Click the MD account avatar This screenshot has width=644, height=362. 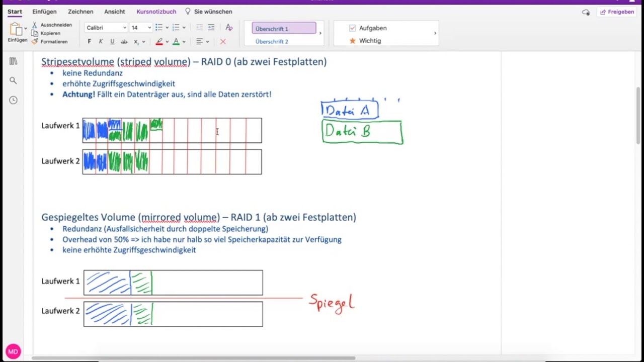[x=13, y=351]
